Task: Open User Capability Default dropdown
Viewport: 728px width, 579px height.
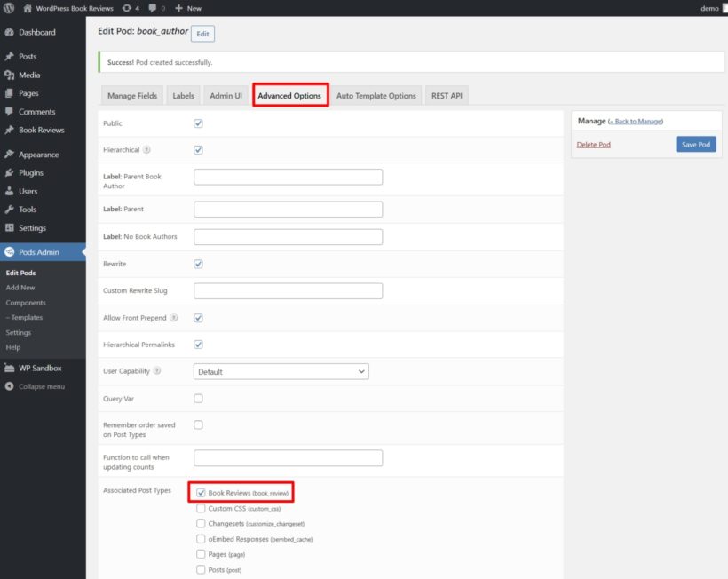Action: (281, 371)
